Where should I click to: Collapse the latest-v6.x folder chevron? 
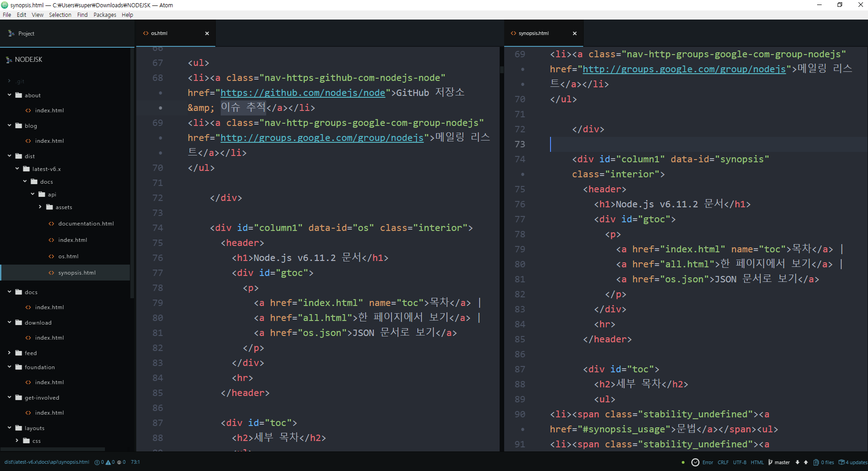pyautogui.click(x=17, y=169)
